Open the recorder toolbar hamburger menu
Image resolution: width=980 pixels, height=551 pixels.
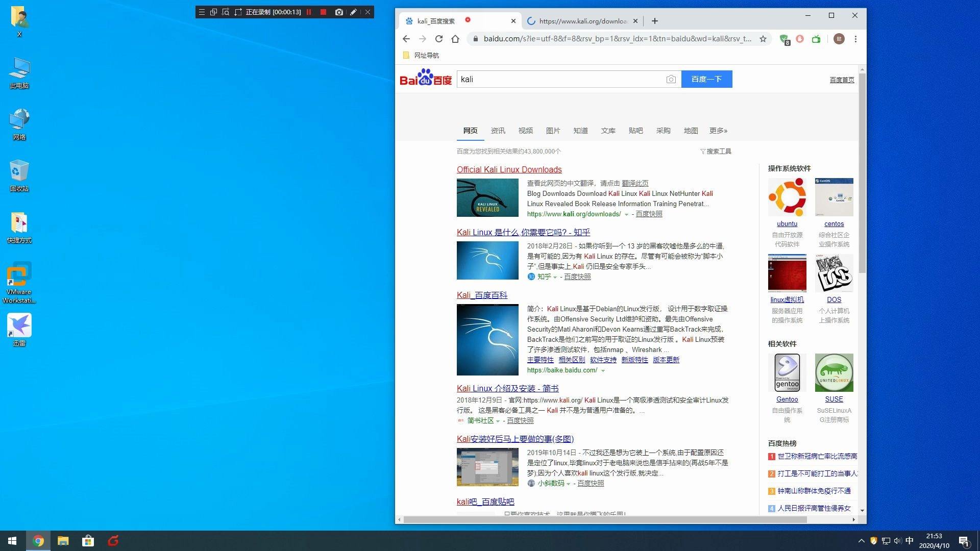click(x=202, y=12)
